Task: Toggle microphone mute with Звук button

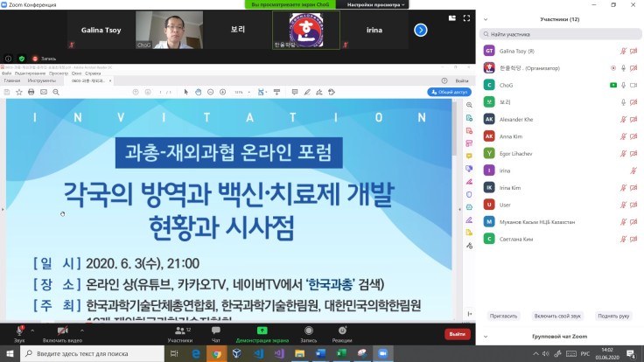Action: [x=19, y=332]
